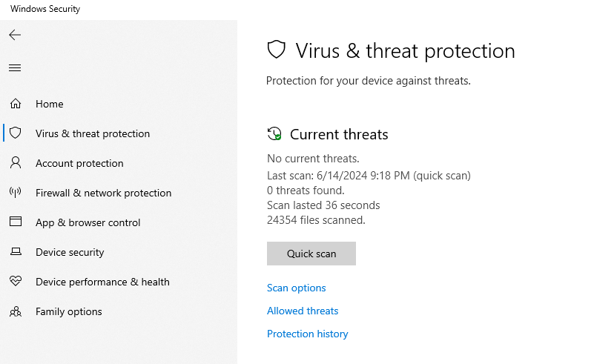Click the Device performance heart icon
The width and height of the screenshot is (597, 364).
(16, 282)
